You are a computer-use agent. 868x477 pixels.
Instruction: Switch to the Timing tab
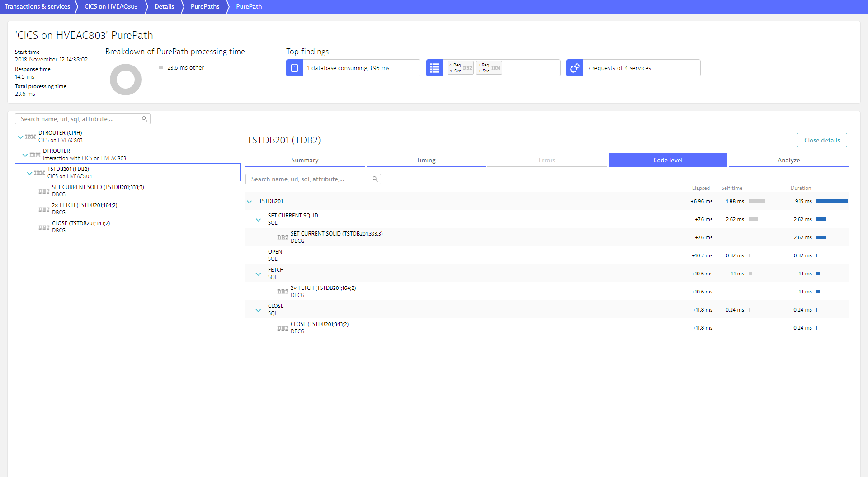tap(426, 160)
